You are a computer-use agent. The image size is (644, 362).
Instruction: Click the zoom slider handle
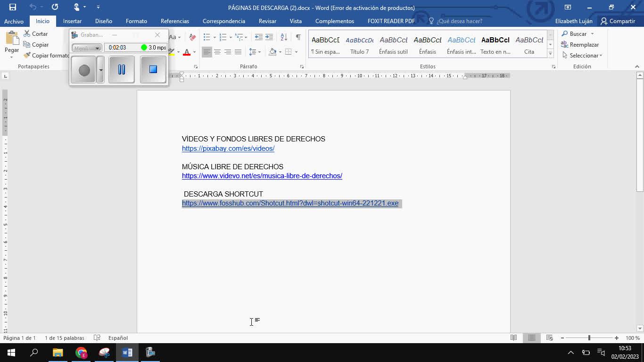pos(589,338)
